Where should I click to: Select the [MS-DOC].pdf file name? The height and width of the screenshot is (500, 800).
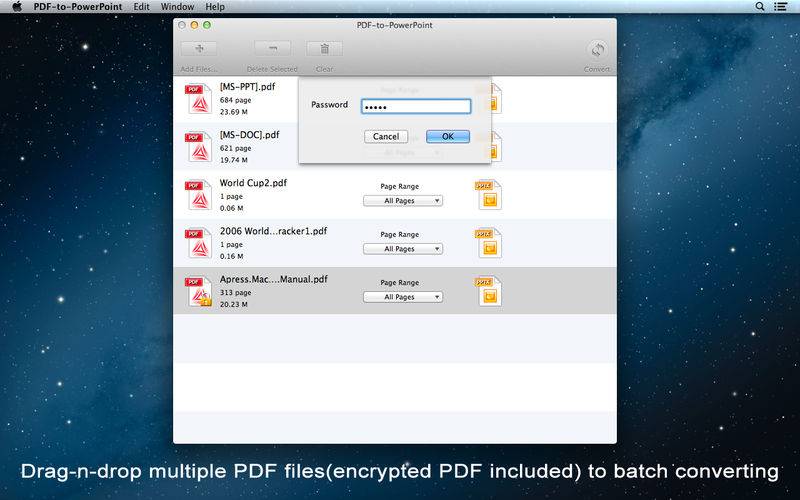pos(249,135)
